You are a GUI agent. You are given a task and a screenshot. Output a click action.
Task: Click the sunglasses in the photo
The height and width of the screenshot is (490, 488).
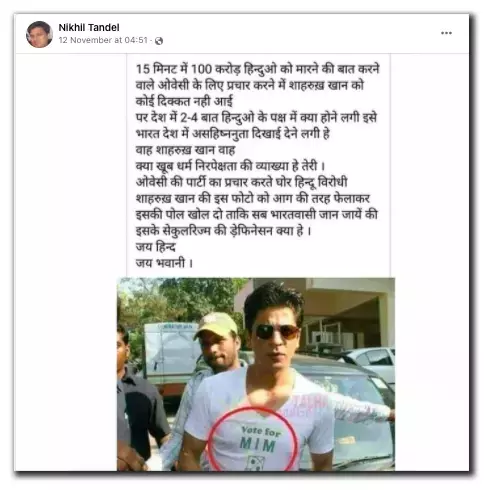pyautogui.click(x=276, y=331)
